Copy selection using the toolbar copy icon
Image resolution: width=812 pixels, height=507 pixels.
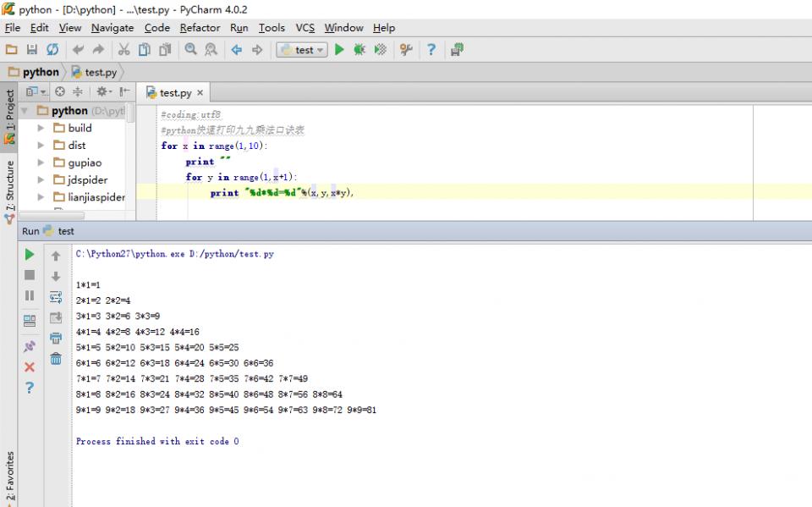[145, 50]
